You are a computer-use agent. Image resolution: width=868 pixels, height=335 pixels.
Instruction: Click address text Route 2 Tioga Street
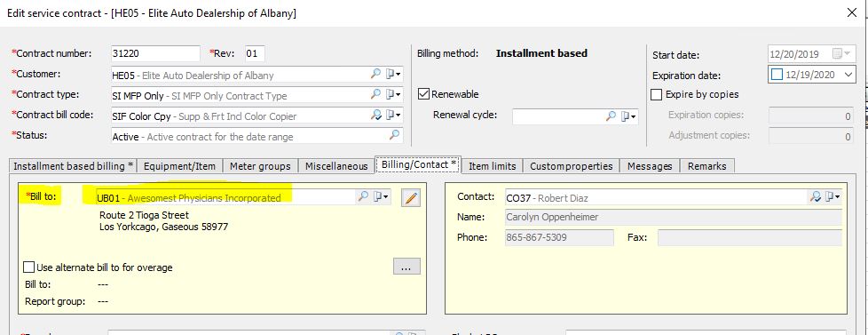[x=144, y=215]
